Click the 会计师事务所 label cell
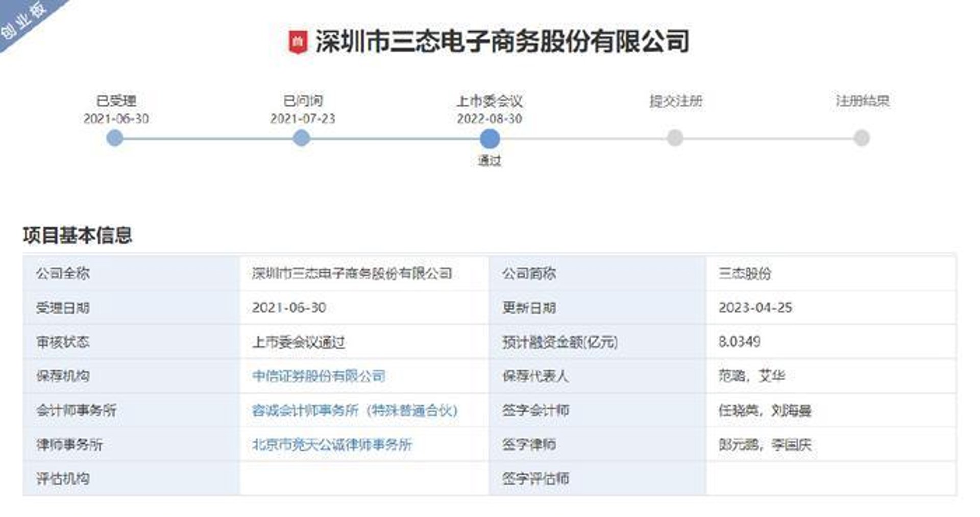The width and height of the screenshot is (980, 517). 131,410
